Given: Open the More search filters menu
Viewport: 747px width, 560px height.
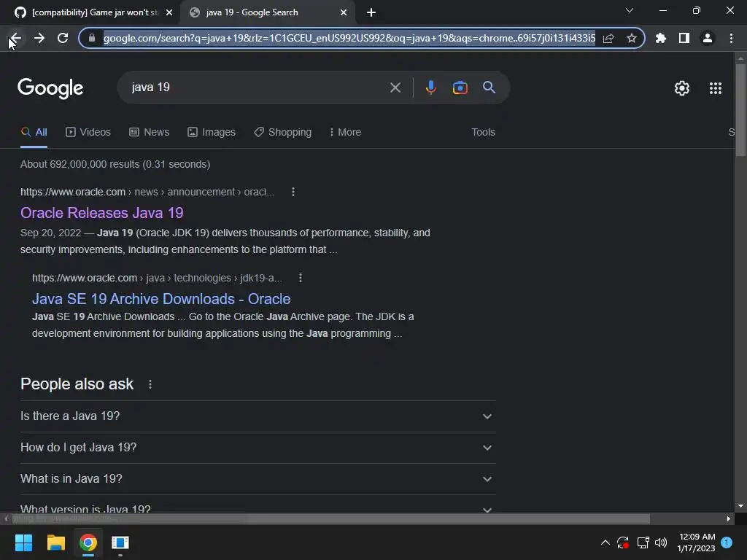Looking at the screenshot, I should (x=345, y=133).
